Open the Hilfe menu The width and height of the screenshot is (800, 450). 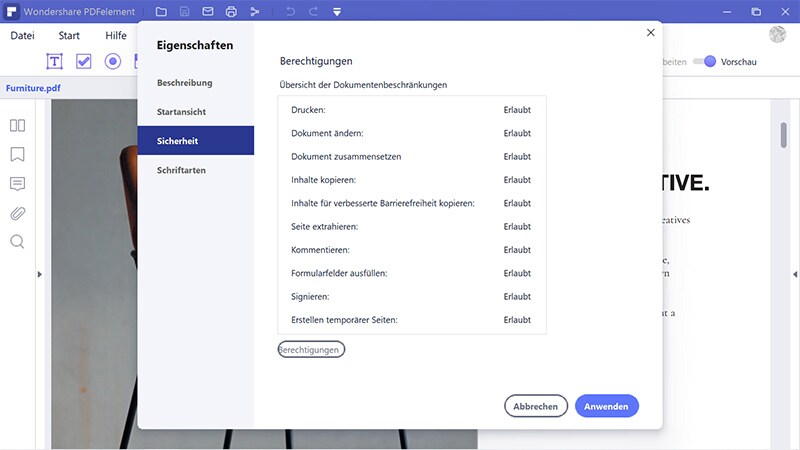(x=116, y=35)
